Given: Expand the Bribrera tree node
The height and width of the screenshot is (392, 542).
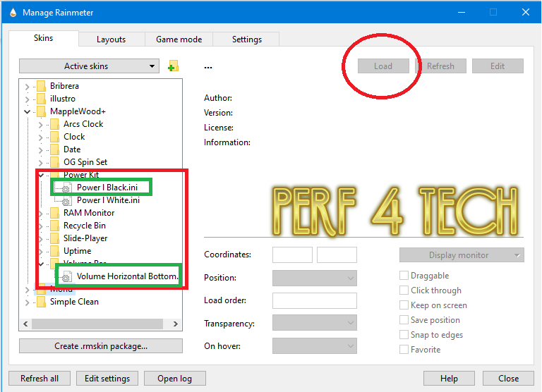Looking at the screenshot, I should tap(27, 86).
